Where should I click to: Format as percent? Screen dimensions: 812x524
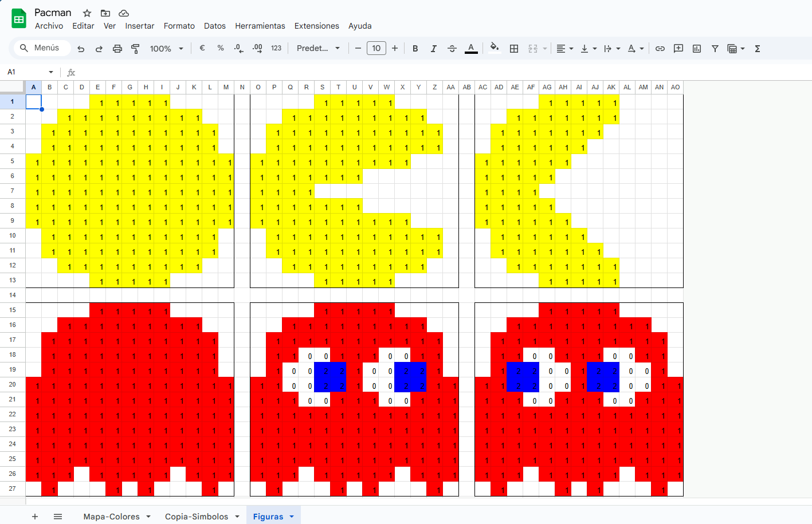221,48
